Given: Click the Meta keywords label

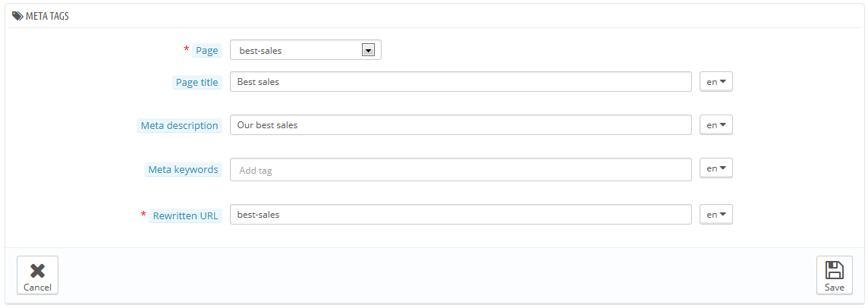Looking at the screenshot, I should pyautogui.click(x=183, y=169).
